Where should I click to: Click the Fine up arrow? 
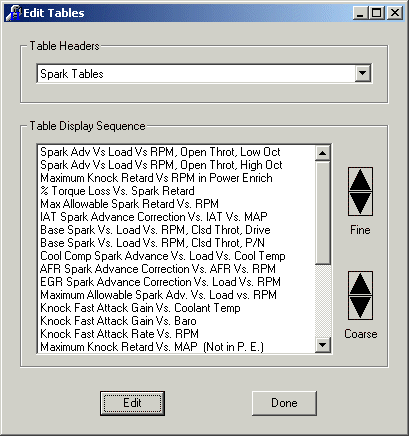360,179
